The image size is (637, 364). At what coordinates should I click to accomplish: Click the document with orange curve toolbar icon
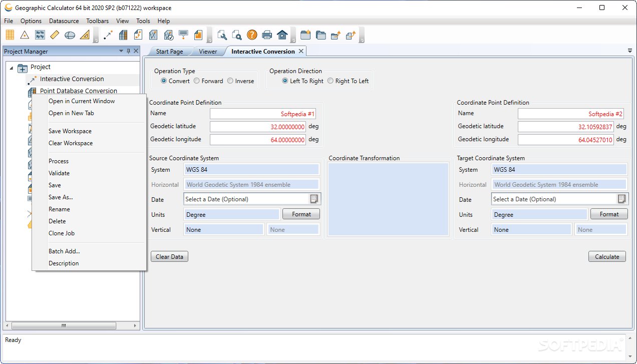pos(138,35)
